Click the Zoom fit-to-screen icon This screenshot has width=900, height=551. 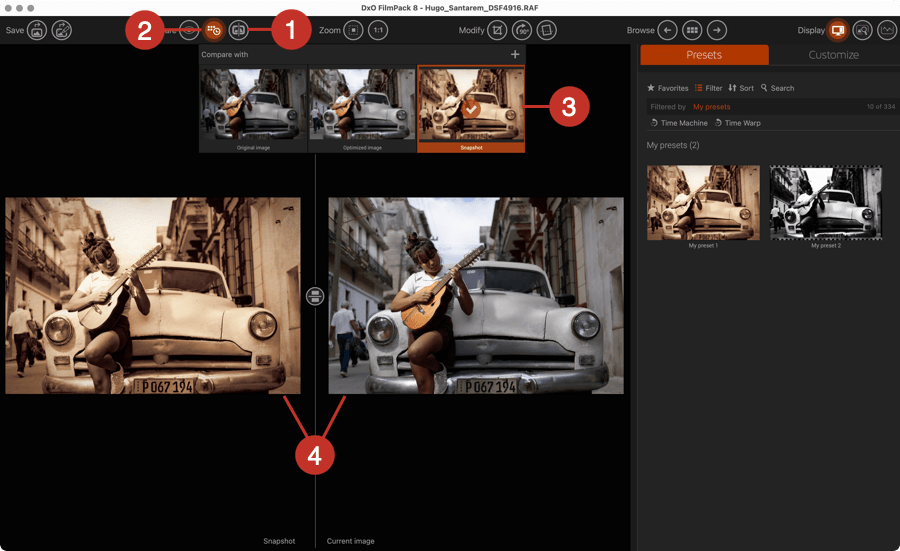point(353,31)
